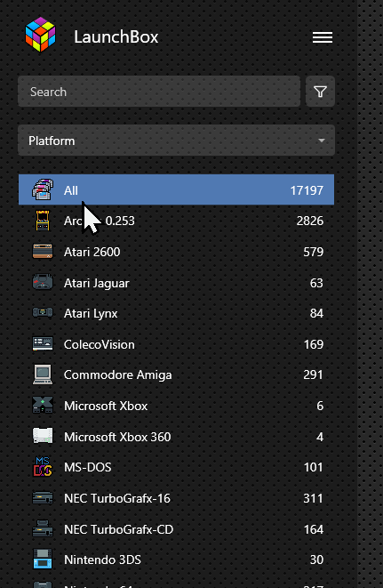
Task: Click the Microsoft Xbox console icon
Action: 43,406
